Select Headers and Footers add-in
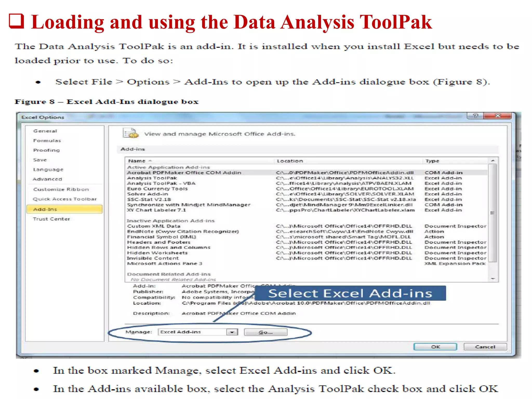 pyautogui.click(x=307, y=242)
